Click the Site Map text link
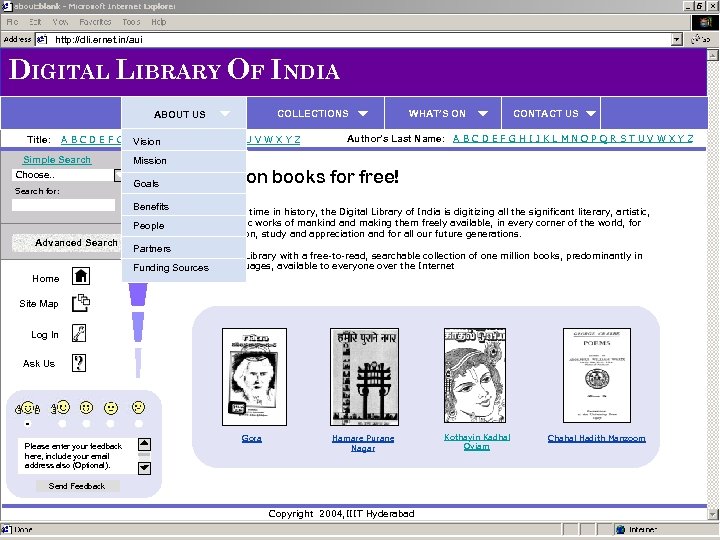The image size is (720, 540). pyautogui.click(x=39, y=304)
